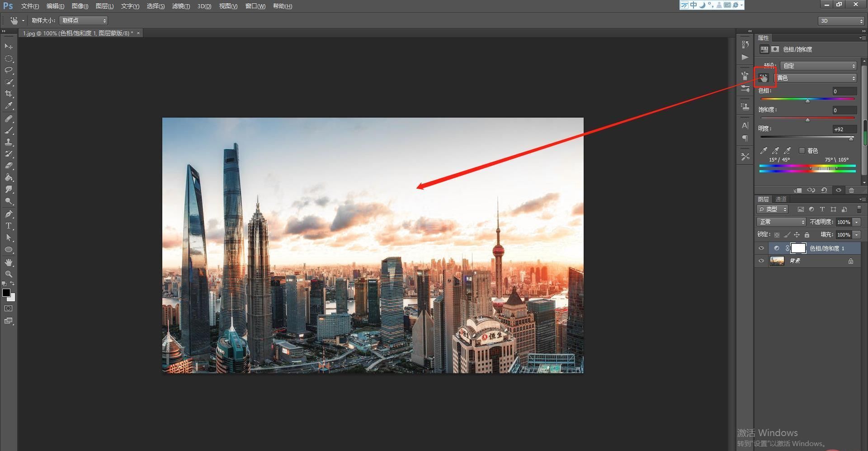
Task: Reset adjustment to defaults icon
Action: click(x=824, y=190)
